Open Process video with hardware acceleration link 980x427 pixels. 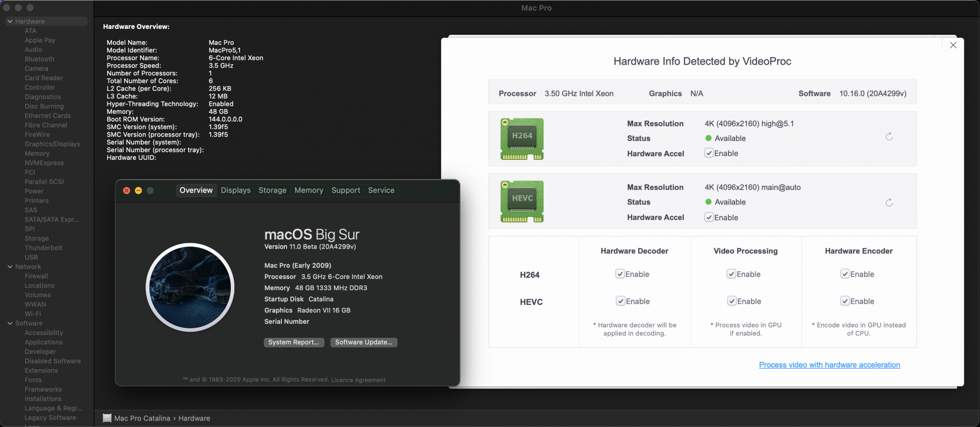coord(830,365)
